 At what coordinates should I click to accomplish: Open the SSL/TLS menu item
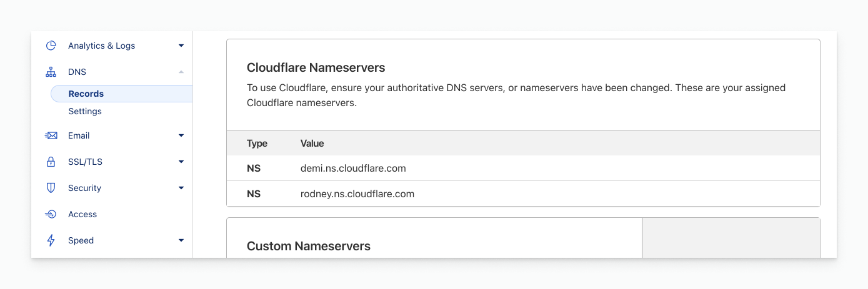pyautogui.click(x=85, y=162)
